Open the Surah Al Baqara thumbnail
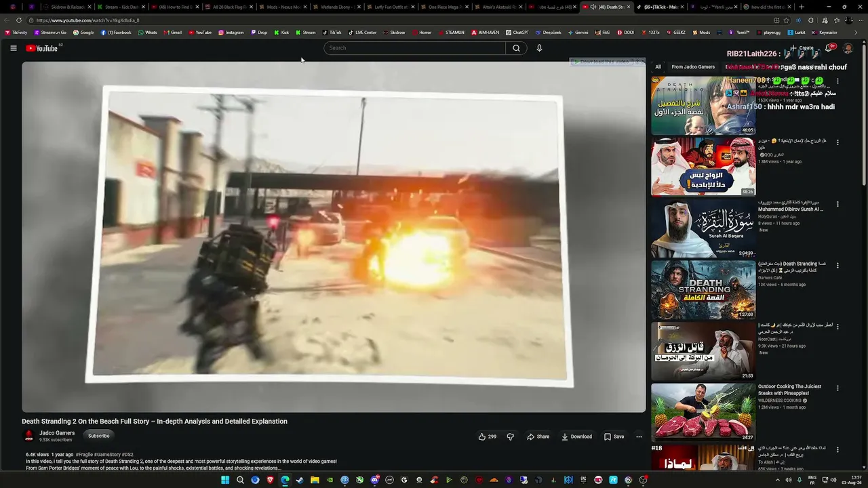This screenshot has height=488, width=868. pos(703,228)
